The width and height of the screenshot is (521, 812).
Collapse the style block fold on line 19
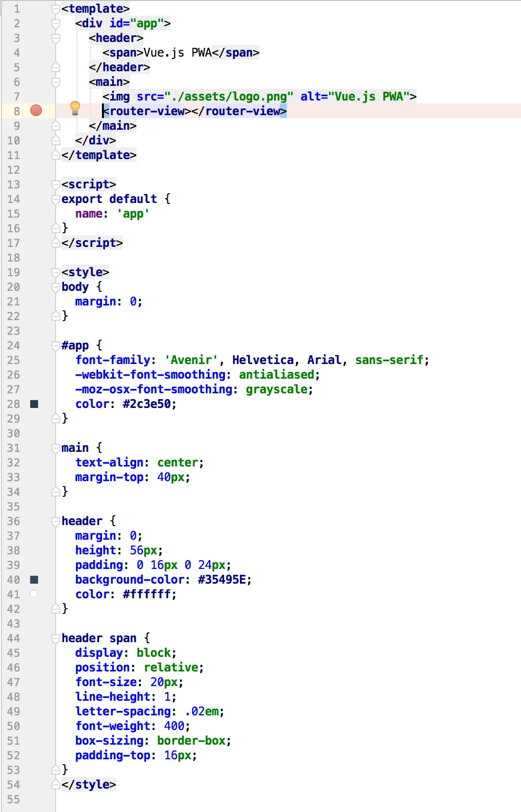pyautogui.click(x=56, y=272)
